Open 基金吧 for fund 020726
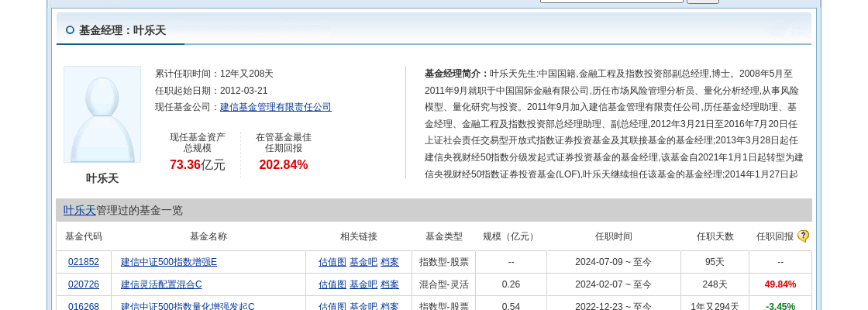Image resolution: width=868 pixels, height=310 pixels. pos(363,284)
